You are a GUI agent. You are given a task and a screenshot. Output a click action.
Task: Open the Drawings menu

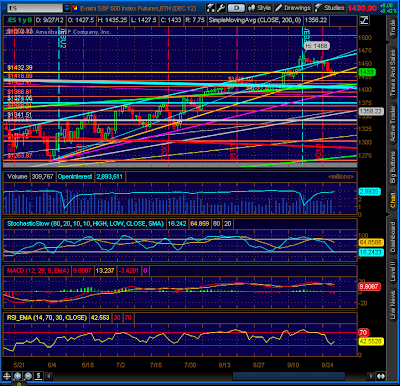click(x=293, y=8)
